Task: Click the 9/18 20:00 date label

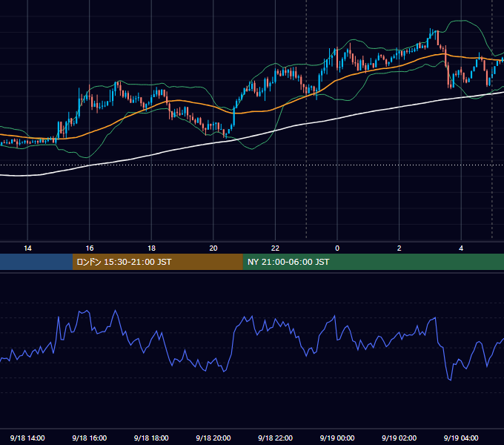Action: click(213, 438)
